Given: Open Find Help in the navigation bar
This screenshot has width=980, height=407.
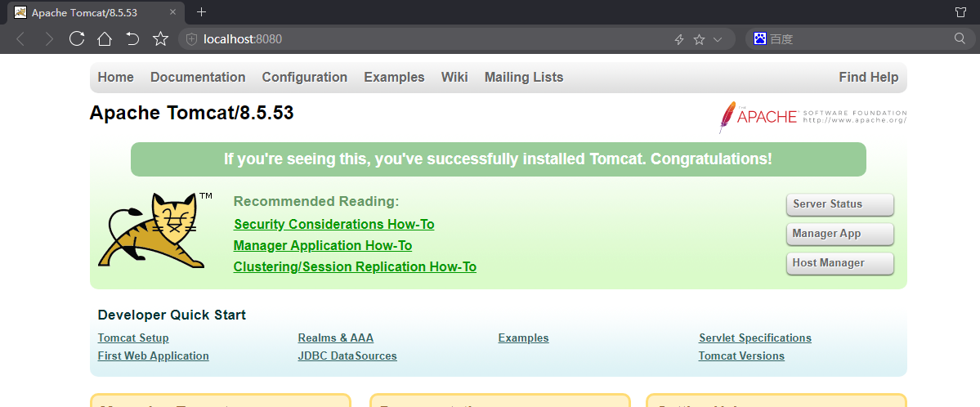Looking at the screenshot, I should click(x=869, y=78).
